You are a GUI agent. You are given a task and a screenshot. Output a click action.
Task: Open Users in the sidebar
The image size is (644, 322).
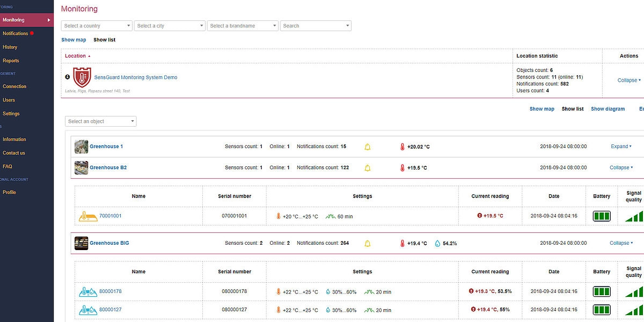[x=9, y=100]
